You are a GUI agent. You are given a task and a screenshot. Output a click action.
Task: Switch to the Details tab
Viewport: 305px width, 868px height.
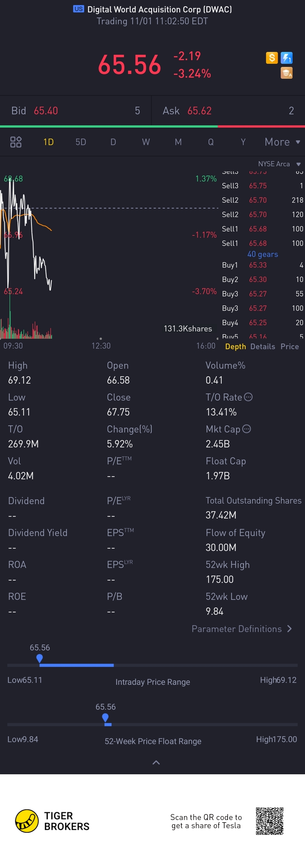coord(263,346)
